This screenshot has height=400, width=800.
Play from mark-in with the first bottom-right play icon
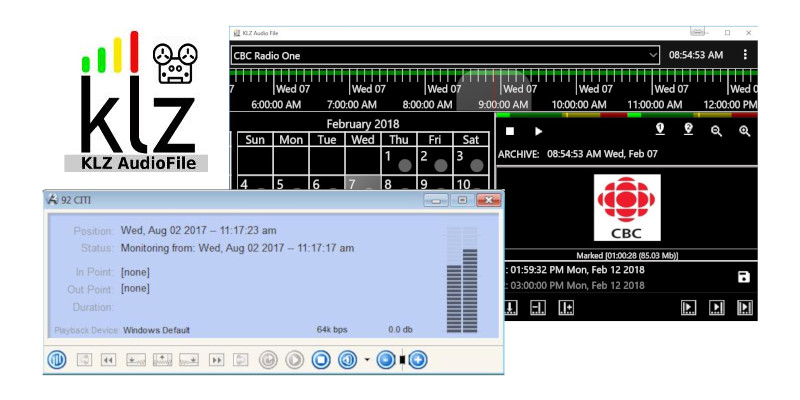tap(689, 307)
